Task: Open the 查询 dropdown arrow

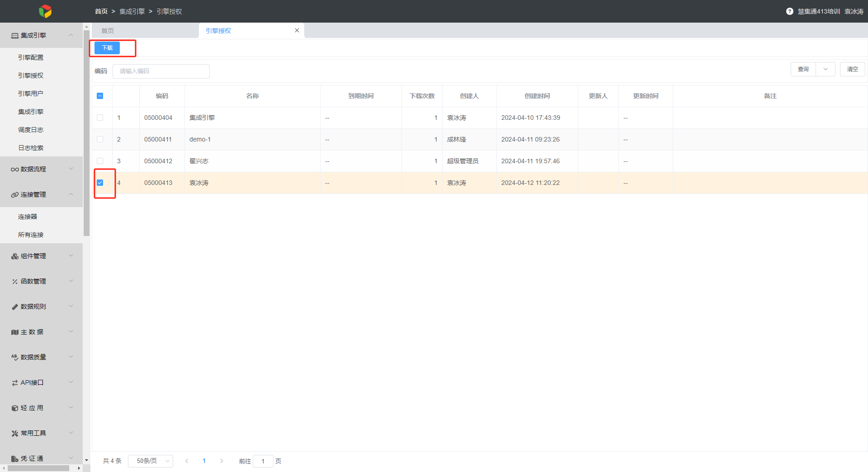Action: [826, 69]
